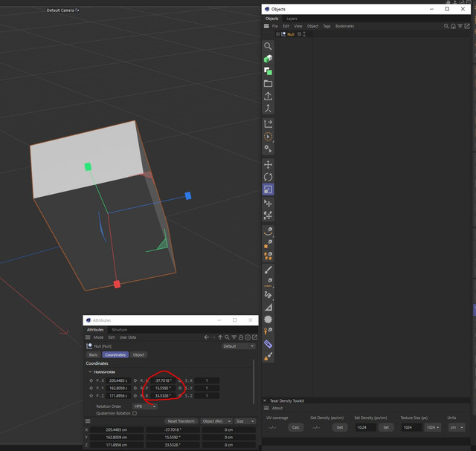Screen dimensions: 476x451
Task: Open the Bookmarks menu in Objects manager
Action: tap(344, 27)
